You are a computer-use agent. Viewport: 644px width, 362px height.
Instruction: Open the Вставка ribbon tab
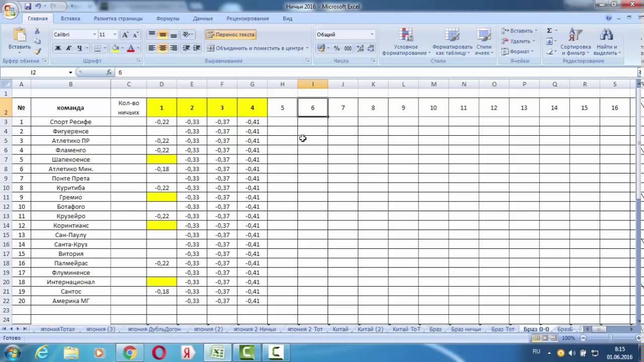tap(70, 19)
